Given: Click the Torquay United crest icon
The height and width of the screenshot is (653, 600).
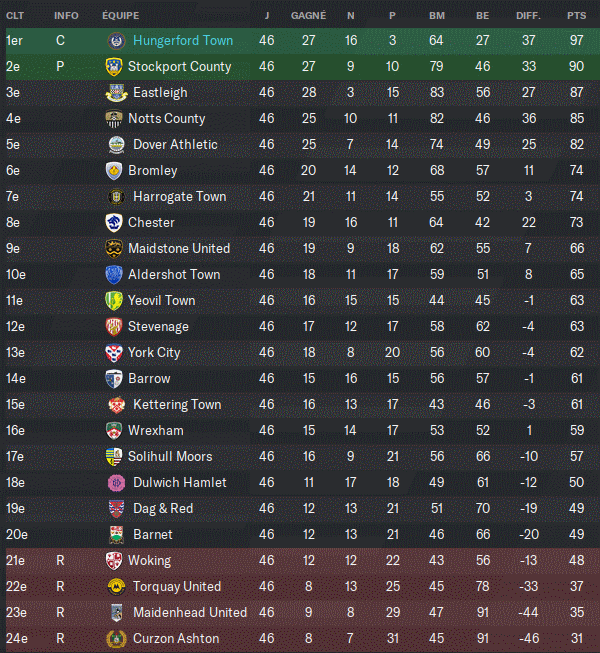Looking at the screenshot, I should (x=113, y=587).
